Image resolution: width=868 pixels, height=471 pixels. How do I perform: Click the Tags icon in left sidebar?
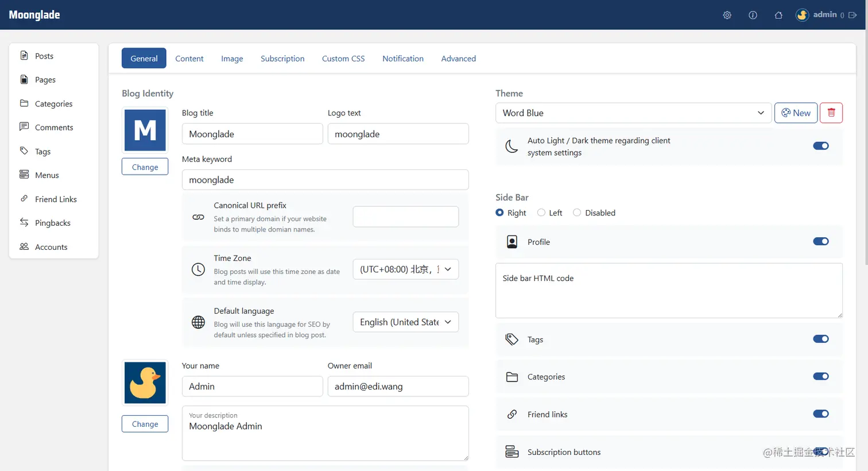[24, 151]
